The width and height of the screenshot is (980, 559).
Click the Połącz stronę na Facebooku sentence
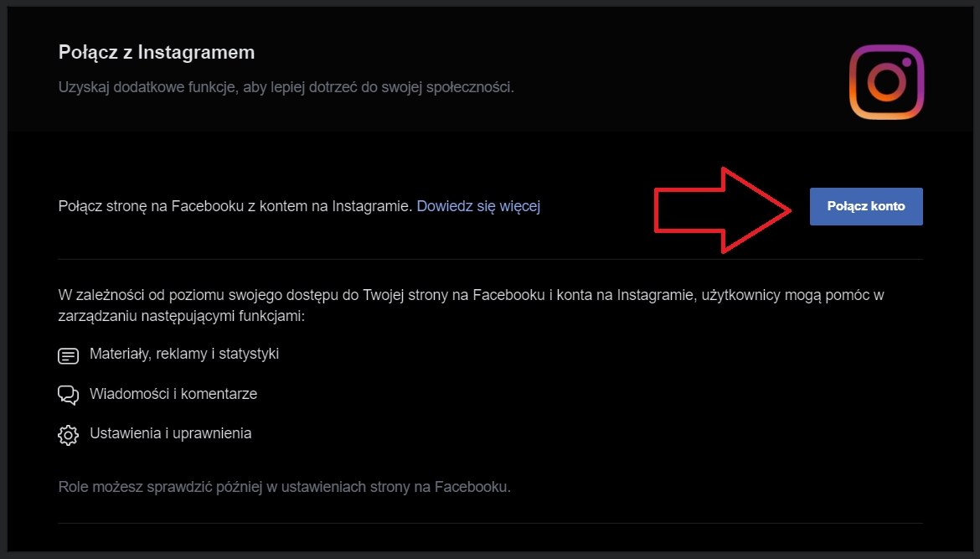pyautogui.click(x=235, y=206)
